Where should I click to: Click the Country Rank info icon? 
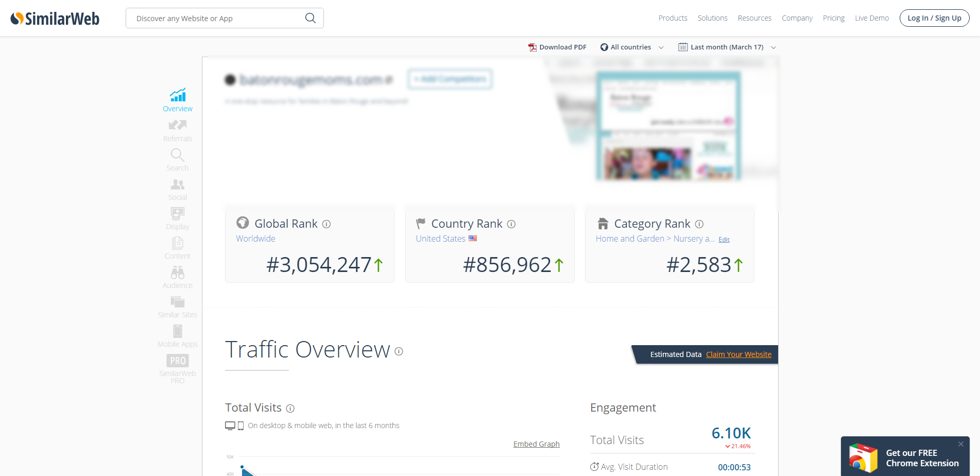511,224
